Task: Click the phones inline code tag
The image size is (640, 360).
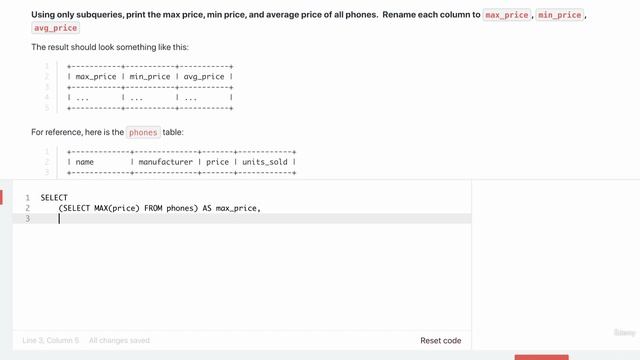Action: (x=143, y=133)
